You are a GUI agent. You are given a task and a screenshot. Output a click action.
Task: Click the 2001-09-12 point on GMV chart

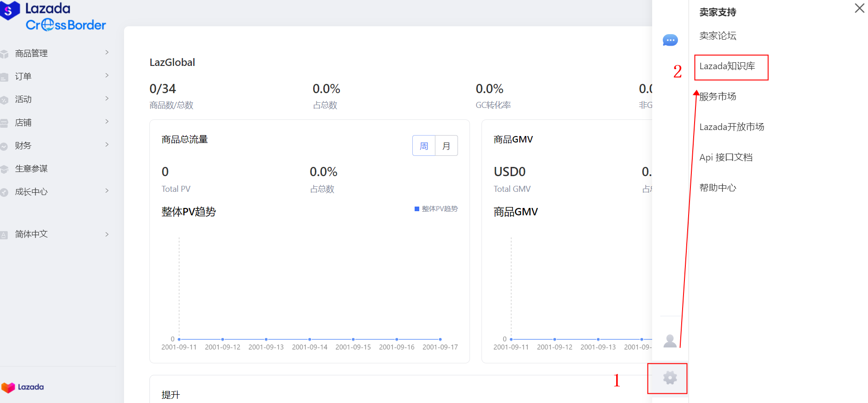pos(554,339)
